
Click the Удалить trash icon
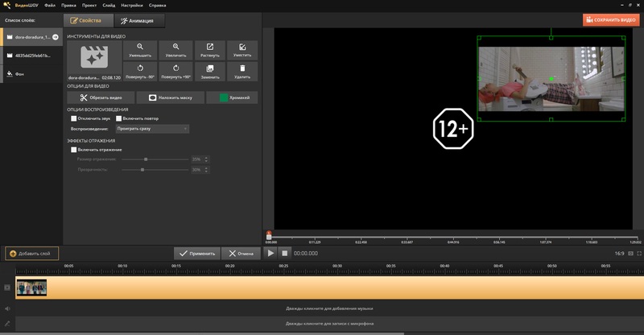[x=242, y=72]
